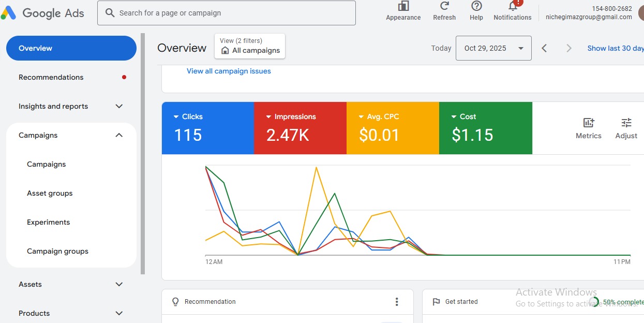Open the Recommendations page
Screen dimensions: 644x323
(x=51, y=77)
